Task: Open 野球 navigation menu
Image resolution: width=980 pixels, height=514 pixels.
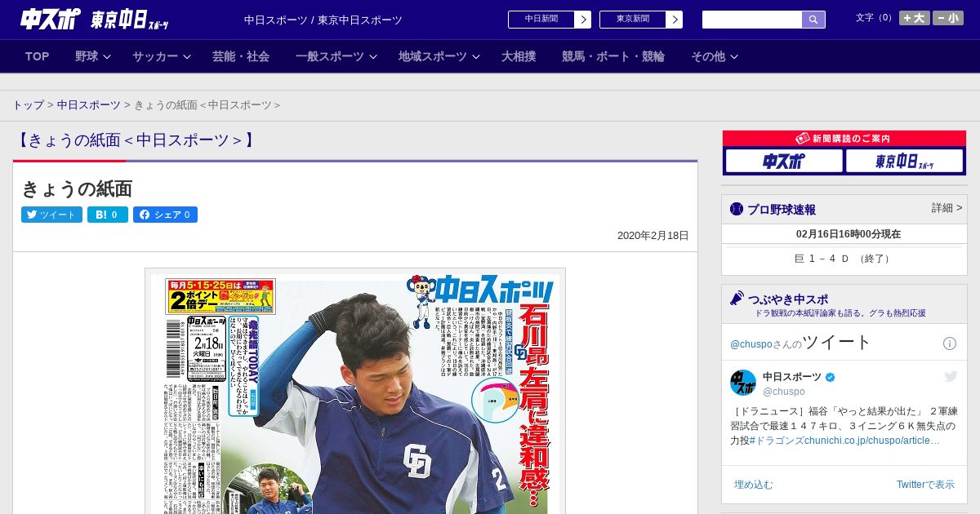Action: coord(87,56)
